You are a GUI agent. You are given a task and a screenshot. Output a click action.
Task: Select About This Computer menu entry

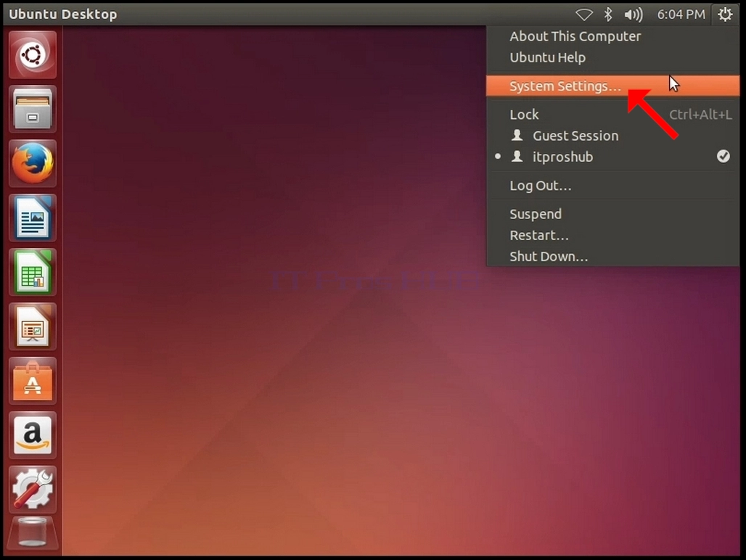pyautogui.click(x=612, y=36)
